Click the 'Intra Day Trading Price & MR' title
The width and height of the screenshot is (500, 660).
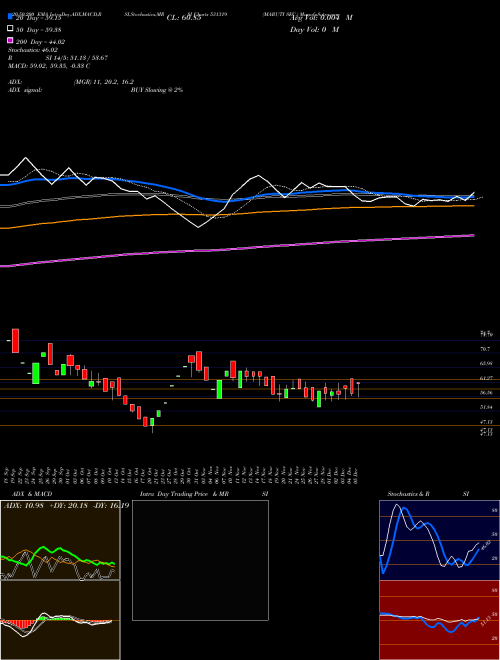(184, 494)
